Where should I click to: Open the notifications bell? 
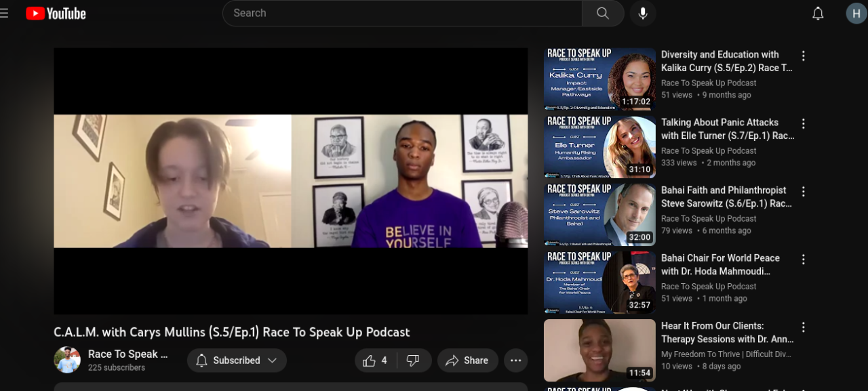(x=818, y=13)
